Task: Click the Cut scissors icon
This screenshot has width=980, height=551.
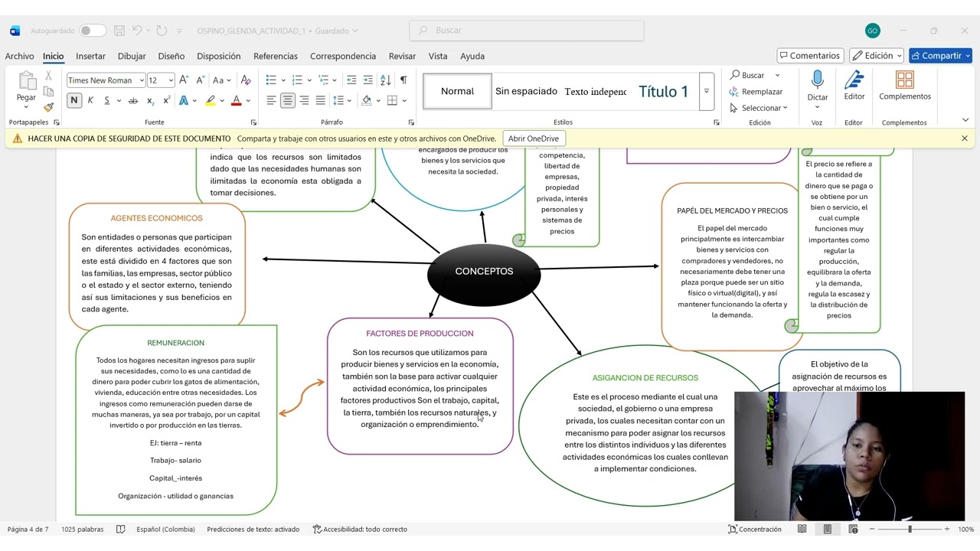Action: (48, 76)
